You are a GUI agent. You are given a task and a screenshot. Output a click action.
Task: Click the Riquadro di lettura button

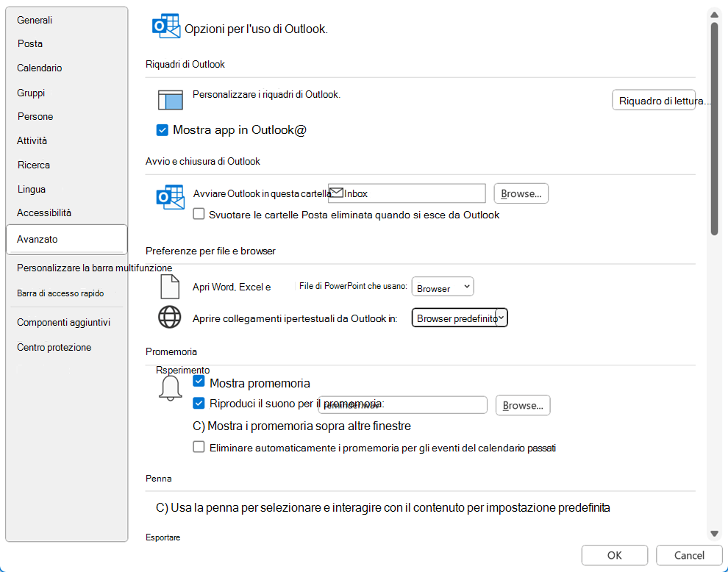(654, 100)
